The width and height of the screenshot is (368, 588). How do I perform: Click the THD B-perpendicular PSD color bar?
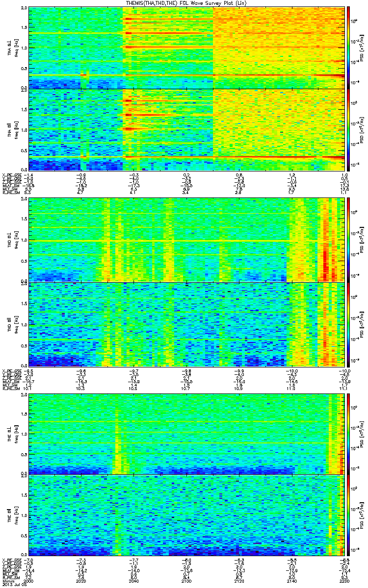pos(348,240)
